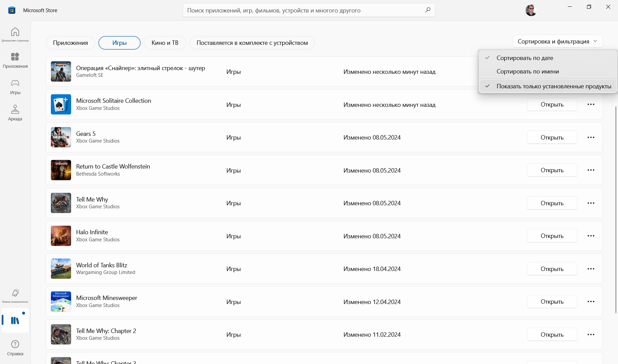Image resolution: width=618 pixels, height=364 pixels.
Task: Select Сортировать по имени option
Action: 548,71
